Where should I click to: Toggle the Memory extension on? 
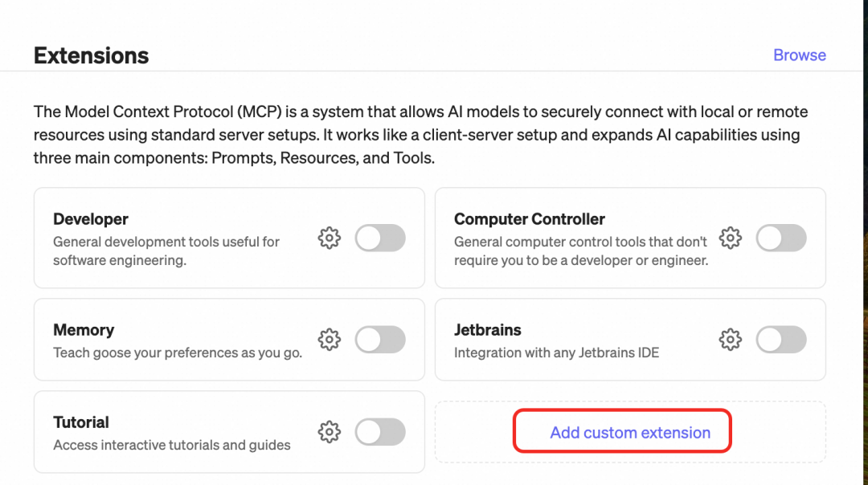pyautogui.click(x=380, y=339)
